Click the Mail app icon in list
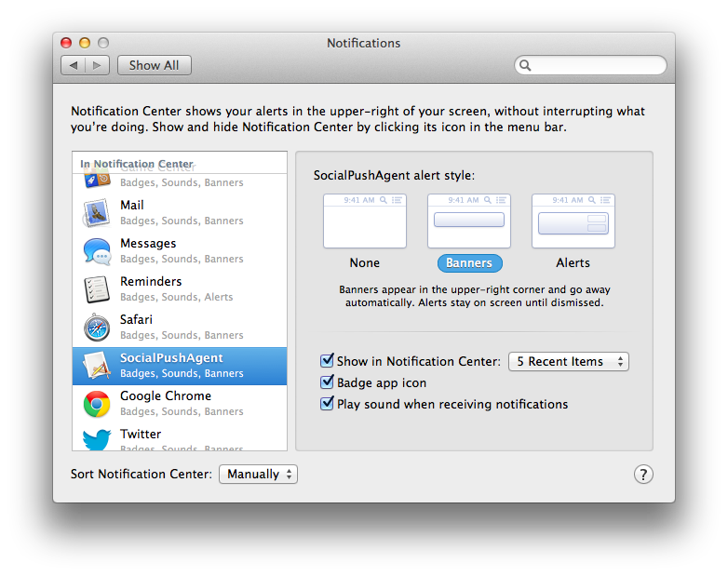Screen dimensions: 728x576 coord(97,213)
